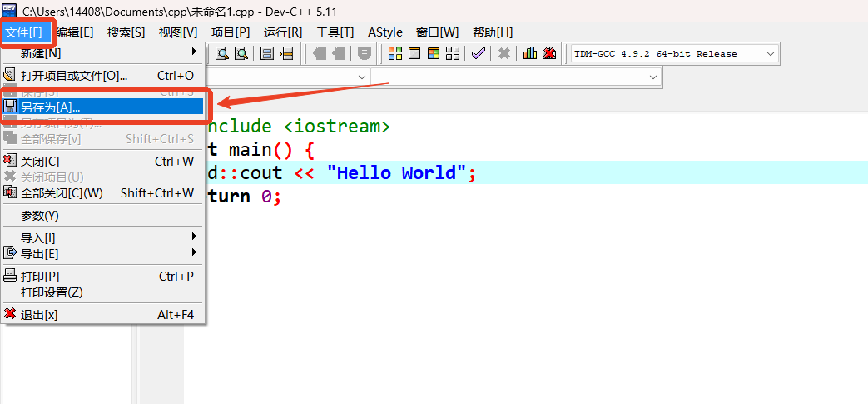Click the Delete Profiling Information icon
The image size is (868, 404).
click(x=548, y=53)
